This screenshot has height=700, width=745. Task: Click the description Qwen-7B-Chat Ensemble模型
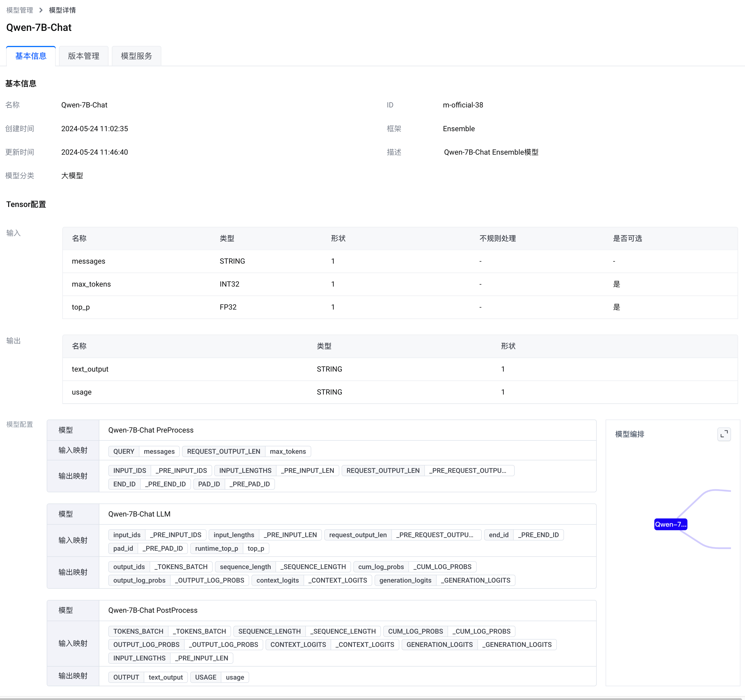pos(491,152)
